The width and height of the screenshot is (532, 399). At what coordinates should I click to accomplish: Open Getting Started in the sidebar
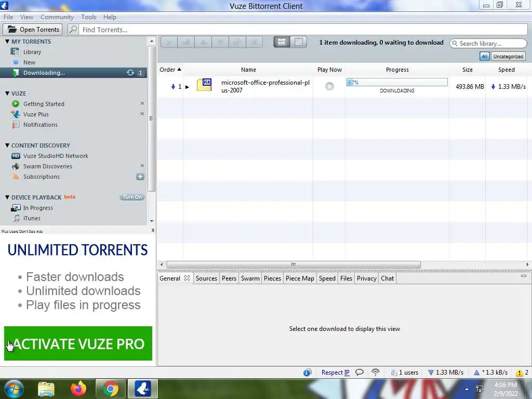click(x=44, y=104)
